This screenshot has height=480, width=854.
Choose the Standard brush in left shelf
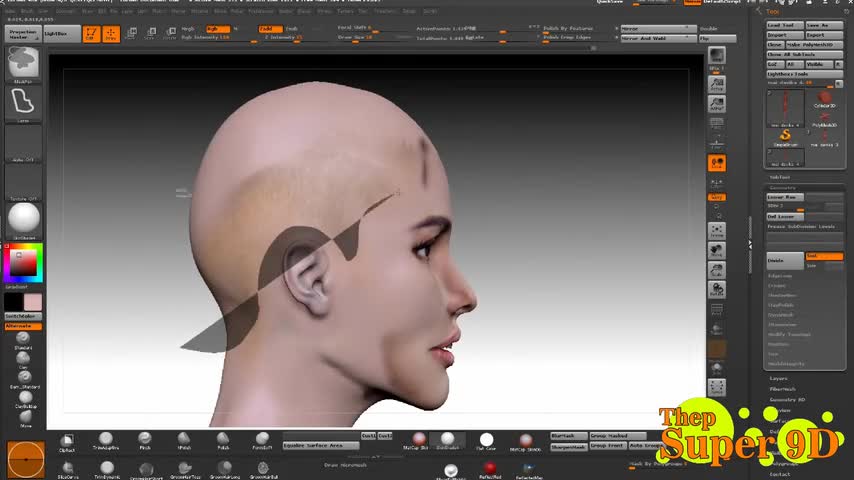[23, 339]
